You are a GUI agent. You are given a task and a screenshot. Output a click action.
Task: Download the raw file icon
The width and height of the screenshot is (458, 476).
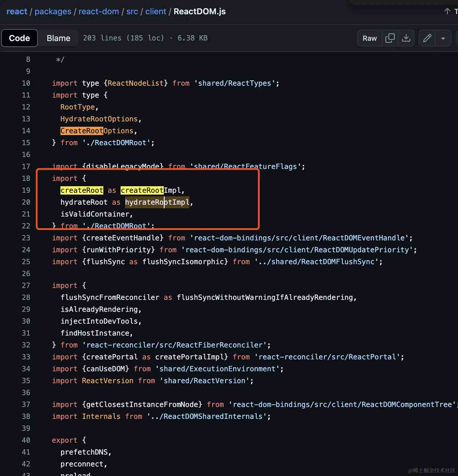(406, 38)
